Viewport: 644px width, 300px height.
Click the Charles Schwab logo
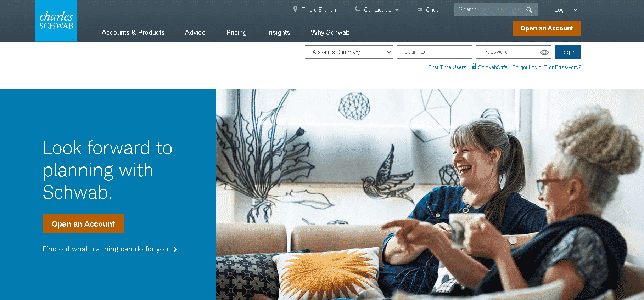56,21
